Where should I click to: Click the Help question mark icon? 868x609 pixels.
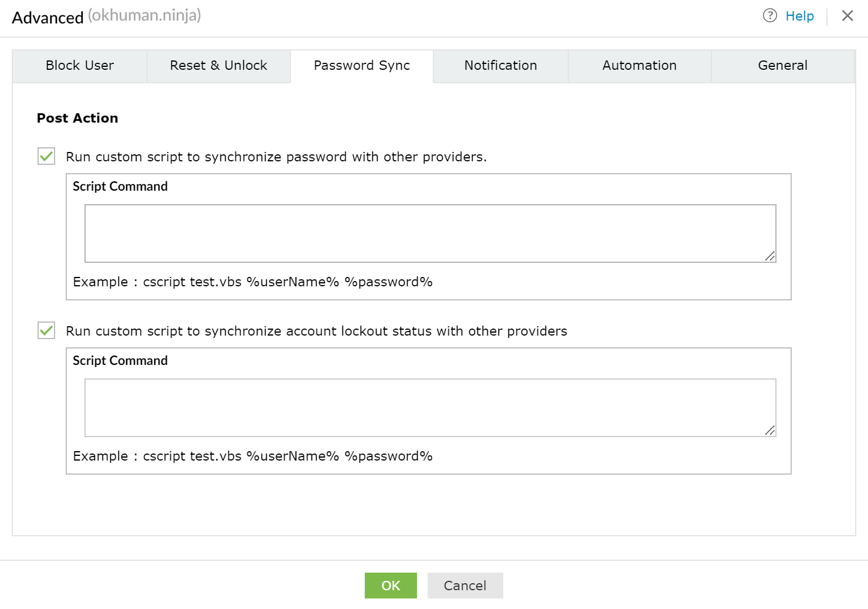(769, 16)
